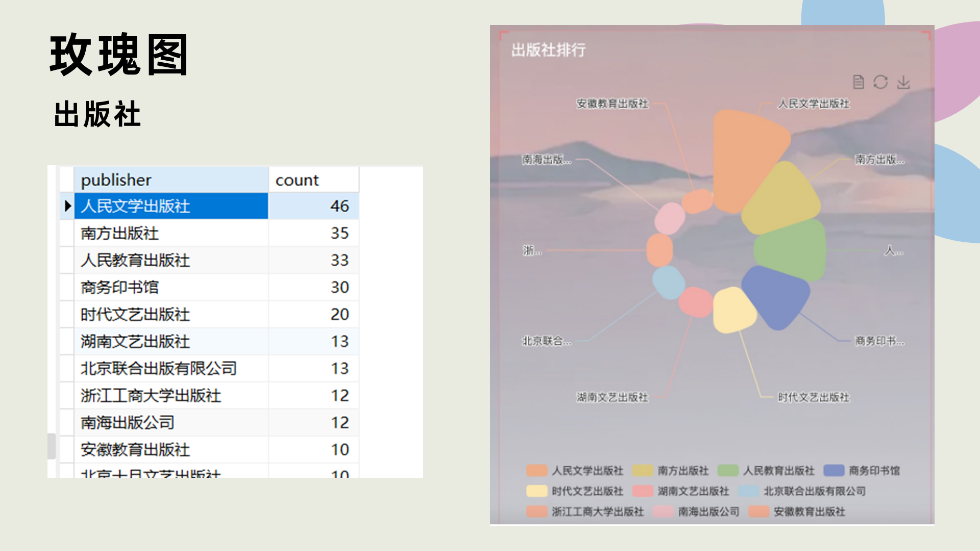Click the 商务印书... chart label

click(x=880, y=341)
